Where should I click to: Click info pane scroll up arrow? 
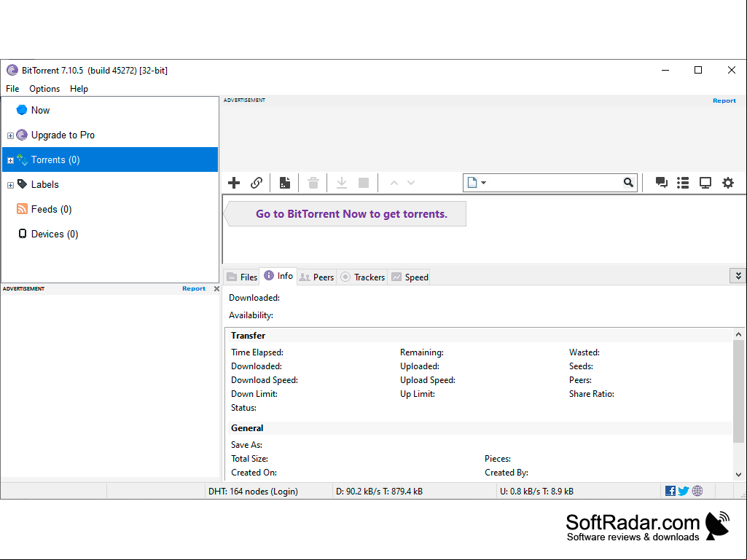tap(738, 334)
